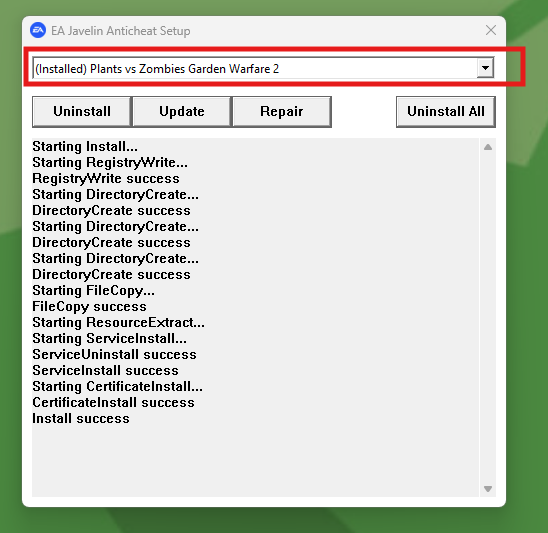Click the 'ServiceUninstall success' log entry
Image resolution: width=548 pixels, height=533 pixels.
click(x=114, y=354)
